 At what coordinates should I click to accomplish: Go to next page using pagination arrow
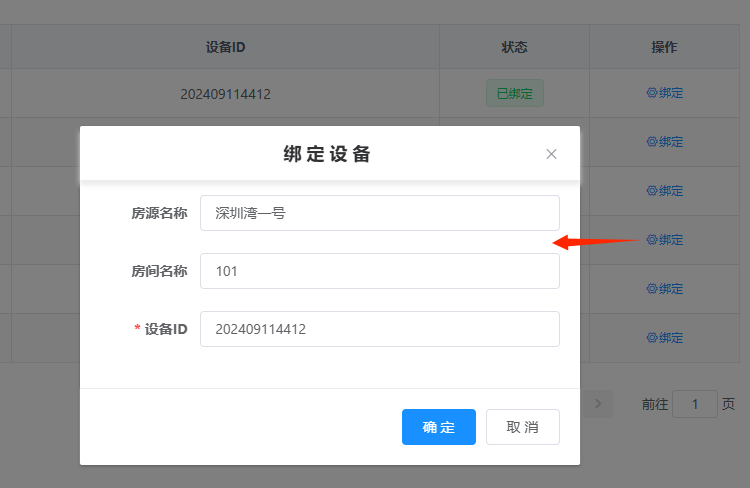click(x=598, y=404)
